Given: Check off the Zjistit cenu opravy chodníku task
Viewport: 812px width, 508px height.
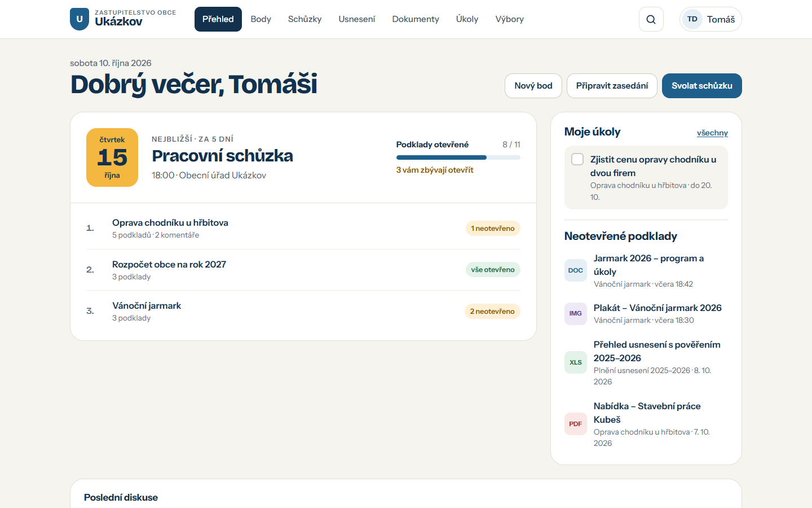Looking at the screenshot, I should 577,159.
